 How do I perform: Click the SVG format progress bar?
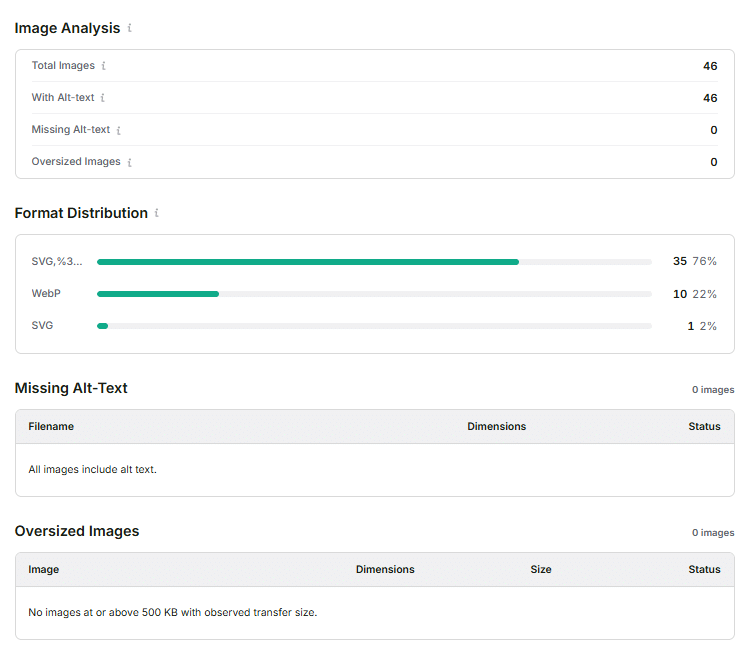(x=374, y=326)
